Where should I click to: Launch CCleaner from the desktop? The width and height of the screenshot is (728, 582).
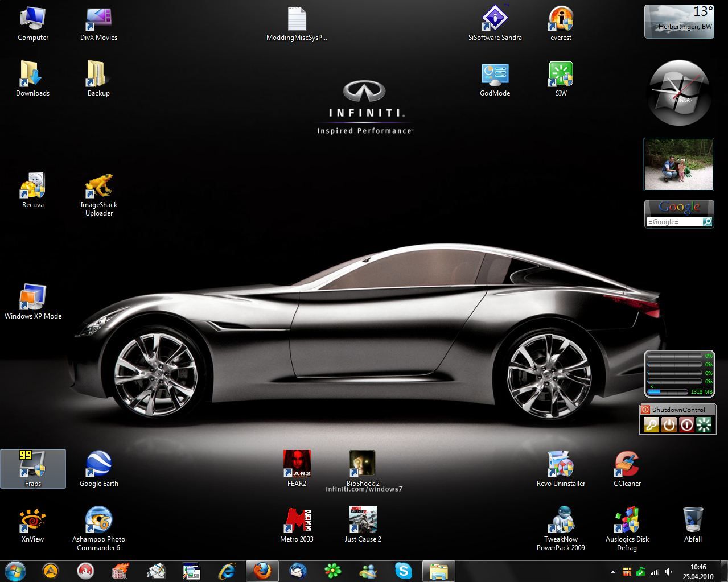627,469
